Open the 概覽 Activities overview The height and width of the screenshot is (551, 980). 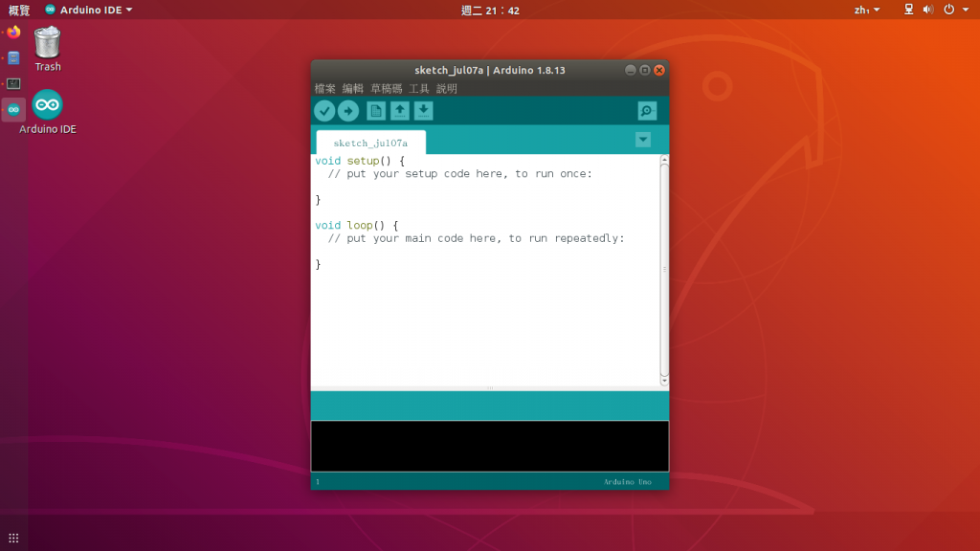[x=19, y=10]
